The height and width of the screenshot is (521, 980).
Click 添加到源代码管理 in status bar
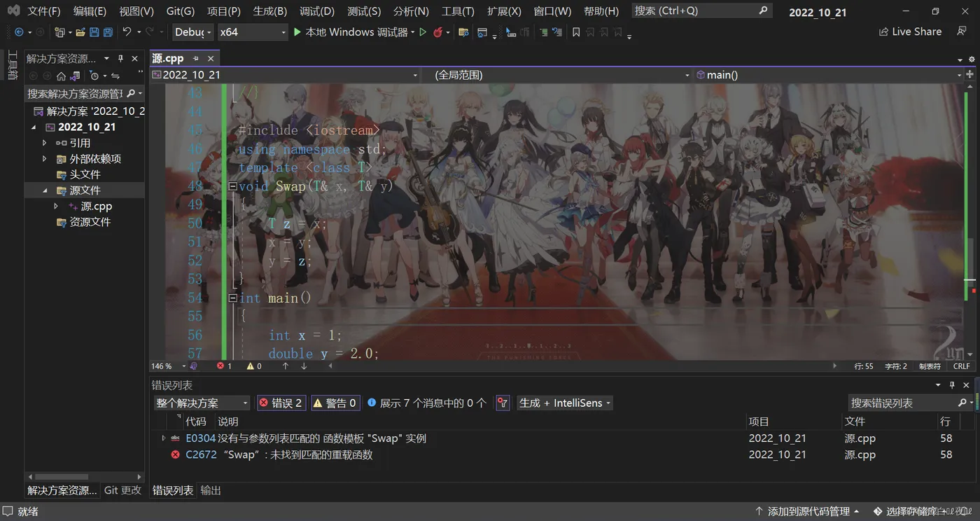pyautogui.click(x=808, y=512)
